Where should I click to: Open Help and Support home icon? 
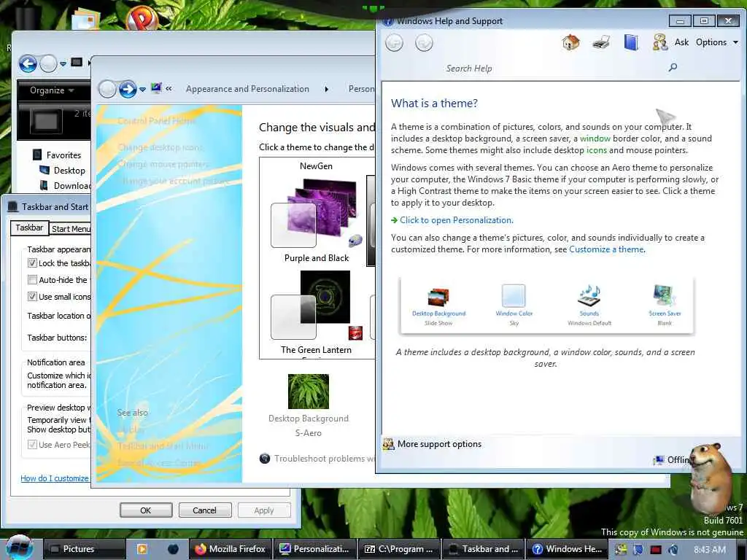pos(570,43)
